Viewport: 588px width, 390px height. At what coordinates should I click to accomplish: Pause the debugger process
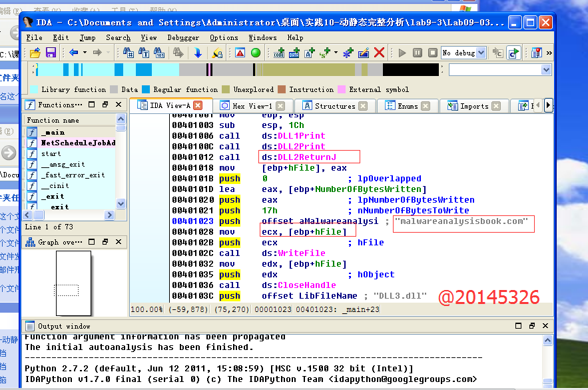click(x=417, y=53)
